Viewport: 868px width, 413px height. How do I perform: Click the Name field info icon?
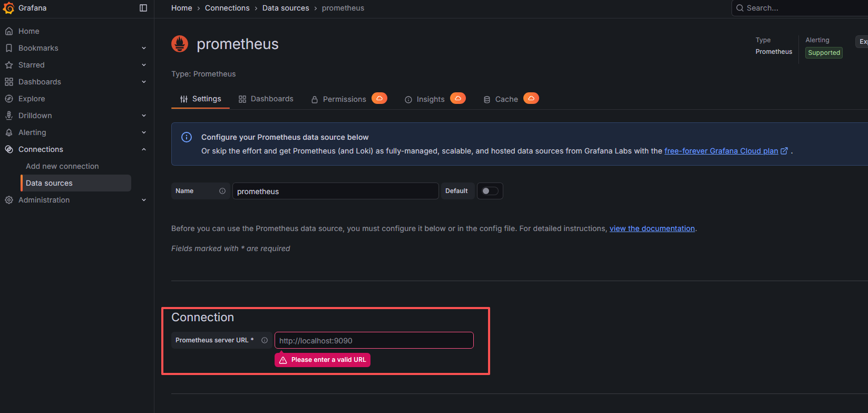222,191
